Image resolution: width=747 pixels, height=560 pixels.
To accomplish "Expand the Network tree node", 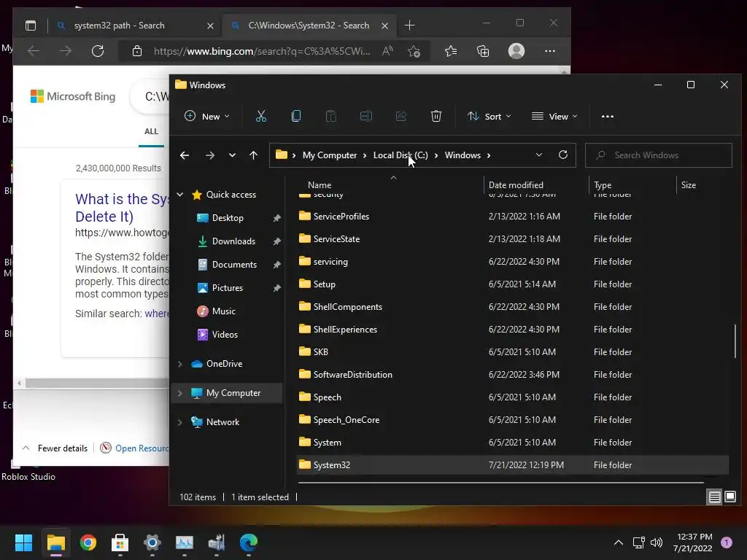I will pyautogui.click(x=180, y=422).
